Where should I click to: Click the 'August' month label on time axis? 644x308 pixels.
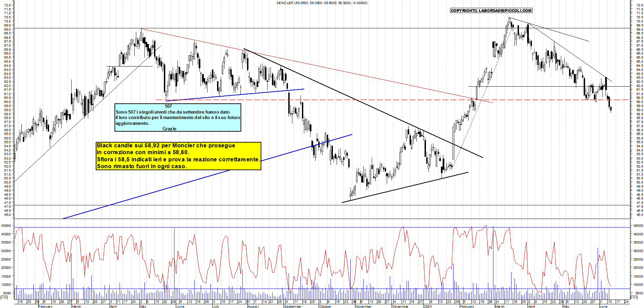point(253,306)
